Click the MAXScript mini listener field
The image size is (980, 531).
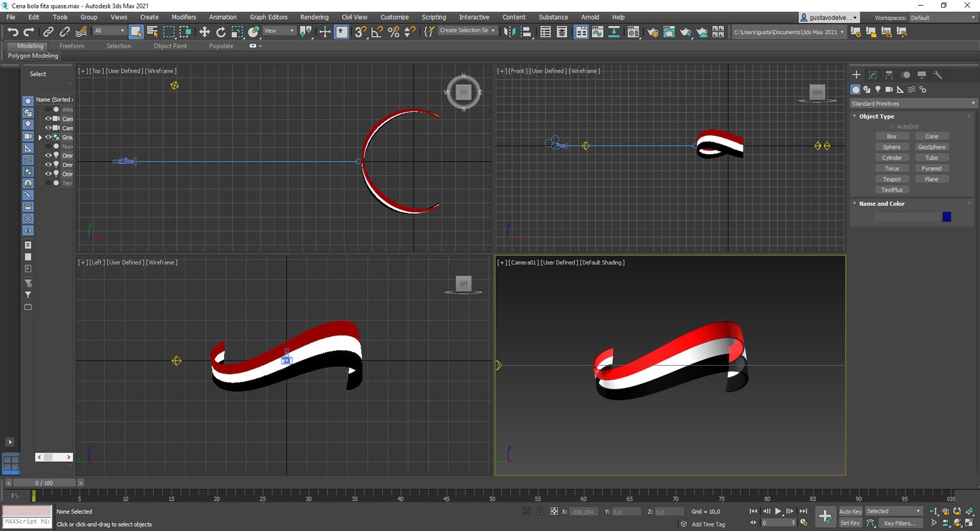[x=27, y=522]
